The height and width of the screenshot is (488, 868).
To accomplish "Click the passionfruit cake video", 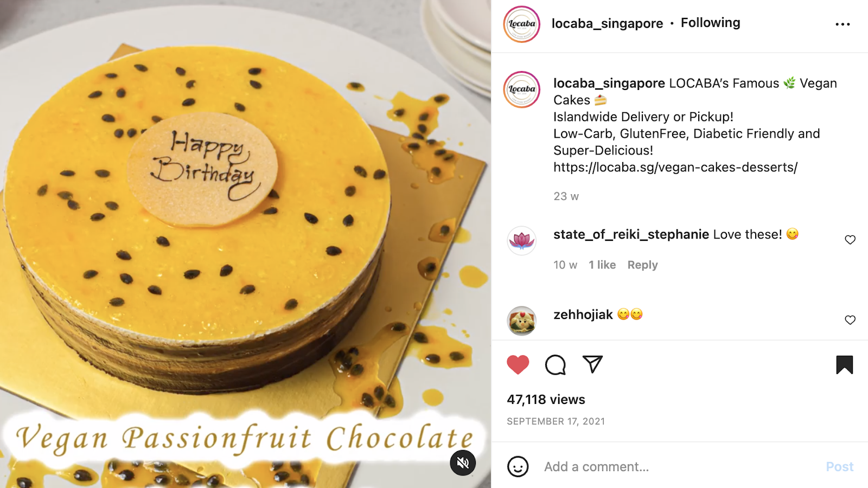I will tap(245, 244).
